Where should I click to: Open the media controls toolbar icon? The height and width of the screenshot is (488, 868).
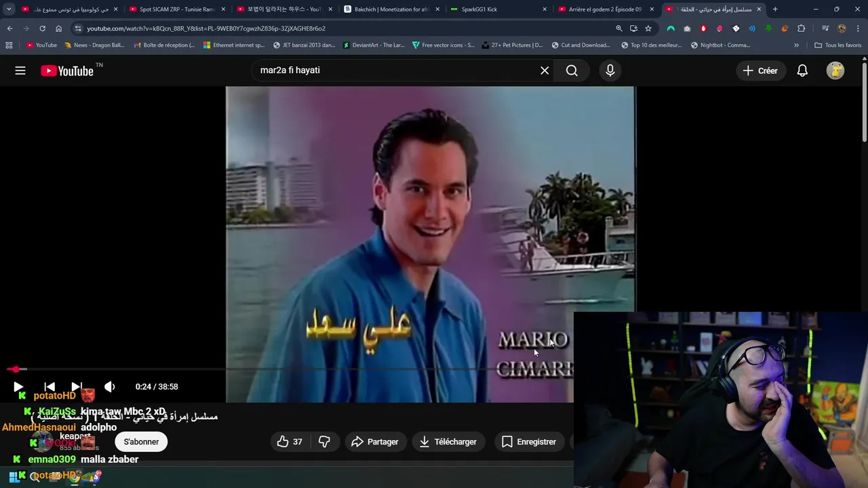tap(825, 28)
